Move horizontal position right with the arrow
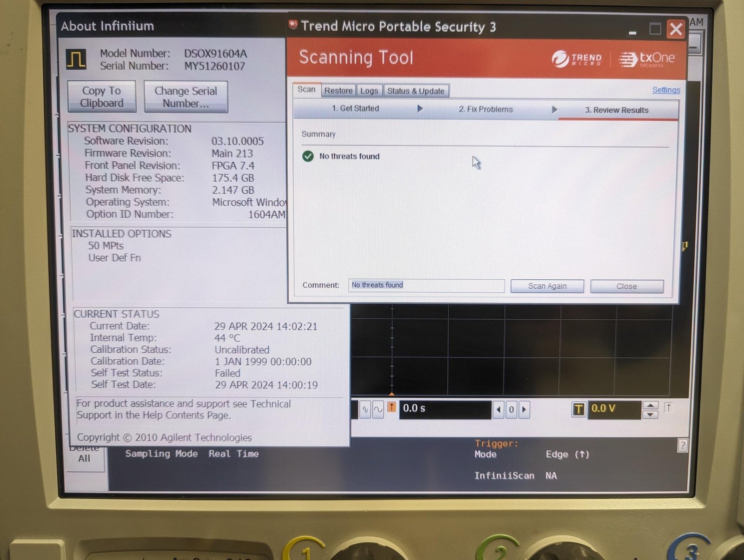This screenshot has height=560, width=744. pos(524,409)
